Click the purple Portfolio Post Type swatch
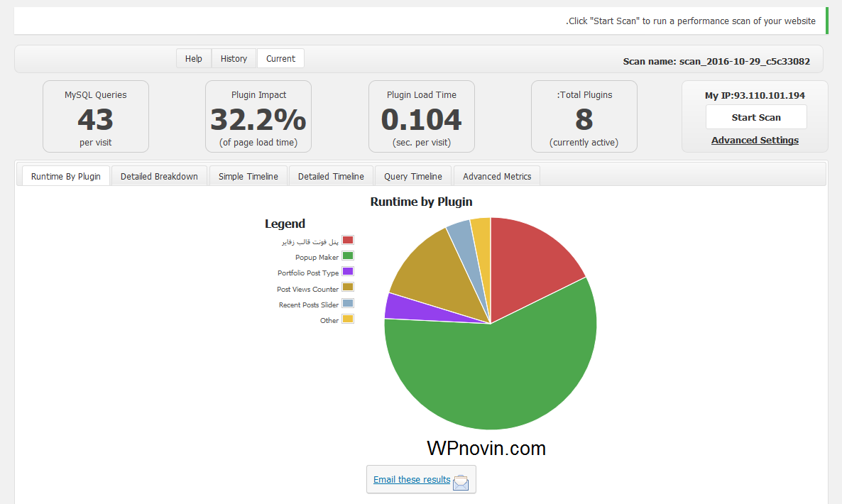842x504 pixels. (x=348, y=271)
